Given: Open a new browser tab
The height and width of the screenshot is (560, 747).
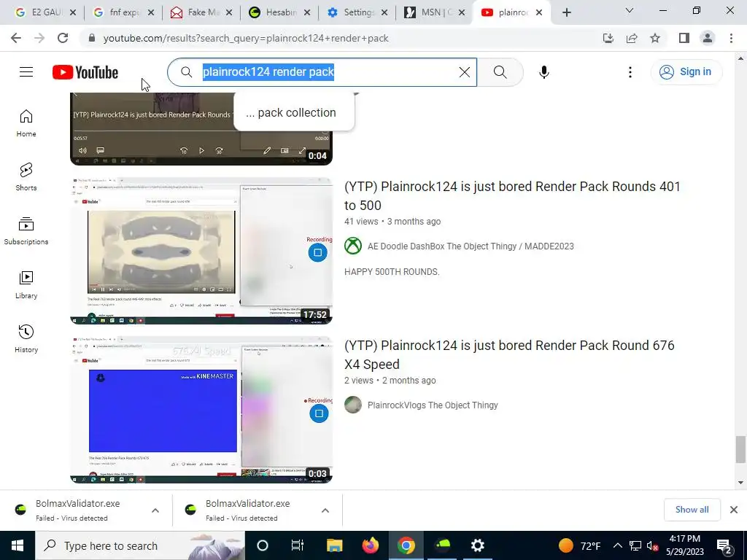Looking at the screenshot, I should (566, 12).
